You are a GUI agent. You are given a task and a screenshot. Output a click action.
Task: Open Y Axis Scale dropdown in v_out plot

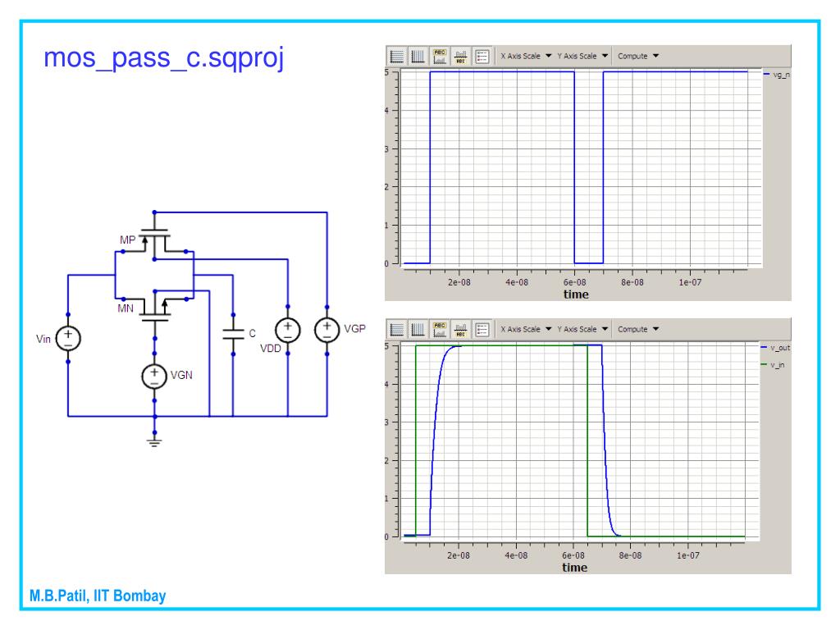(x=583, y=329)
